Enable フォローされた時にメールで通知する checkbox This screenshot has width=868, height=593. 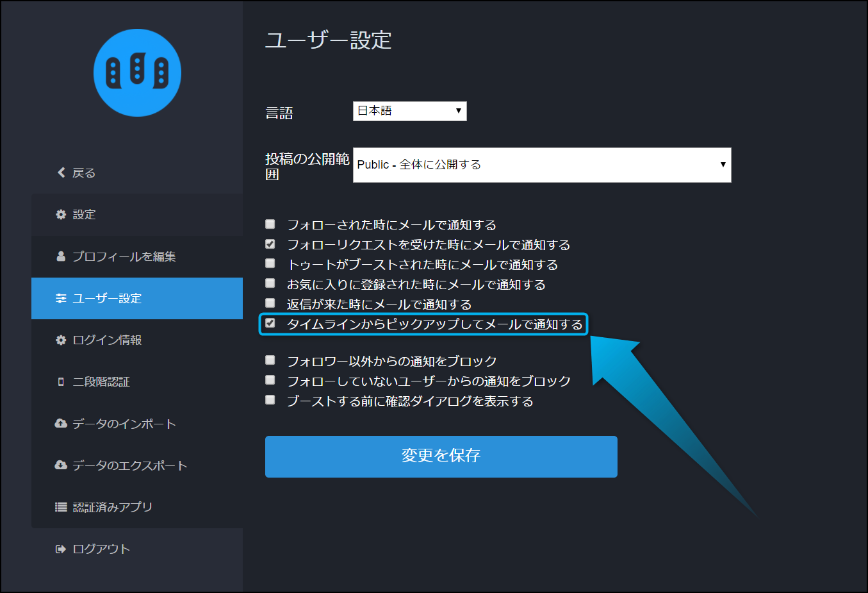pos(270,224)
